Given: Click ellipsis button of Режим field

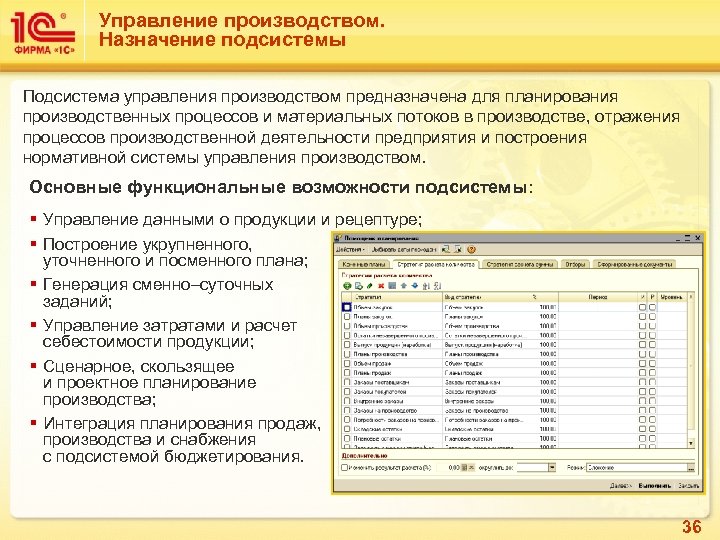Looking at the screenshot, I should click(691, 467).
